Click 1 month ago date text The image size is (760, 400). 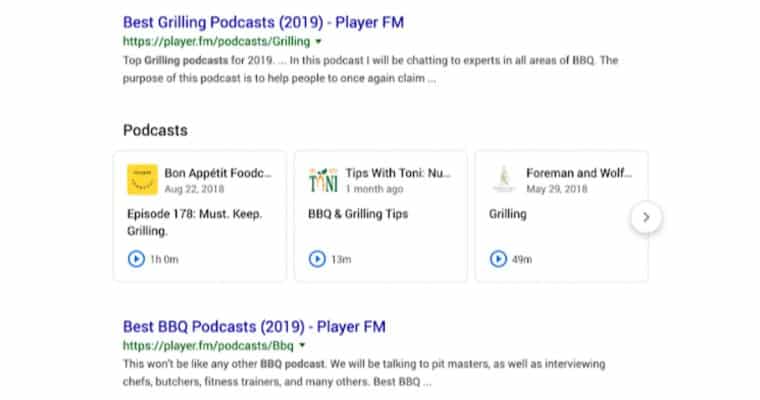pos(374,189)
